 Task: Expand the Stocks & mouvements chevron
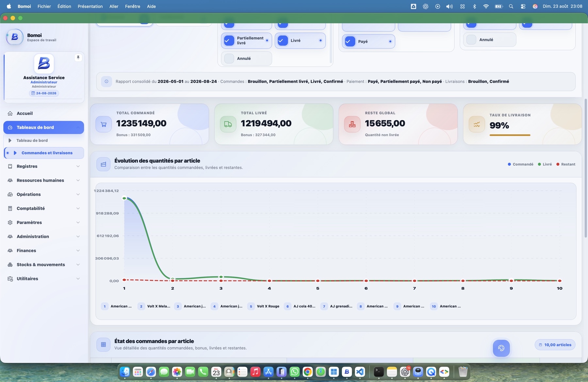(78, 265)
